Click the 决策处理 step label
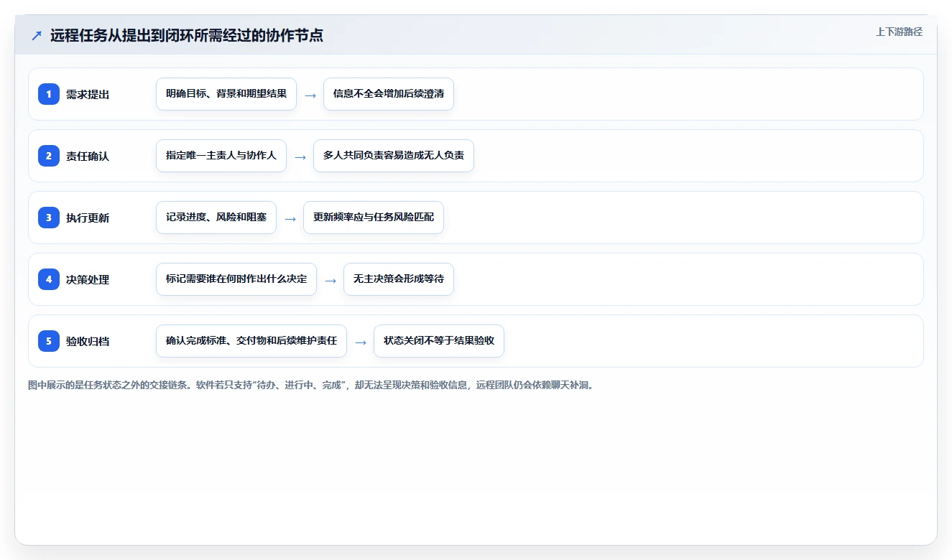 88,279
